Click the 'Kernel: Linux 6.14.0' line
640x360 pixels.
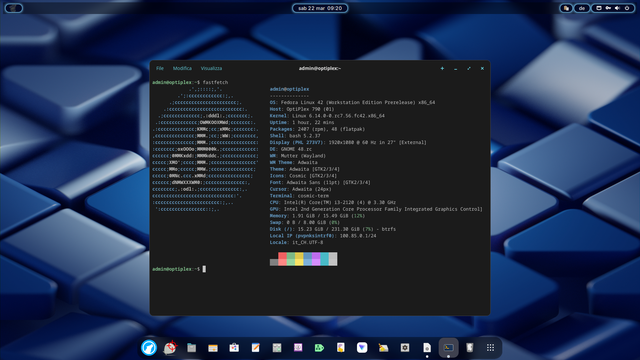(x=327, y=116)
